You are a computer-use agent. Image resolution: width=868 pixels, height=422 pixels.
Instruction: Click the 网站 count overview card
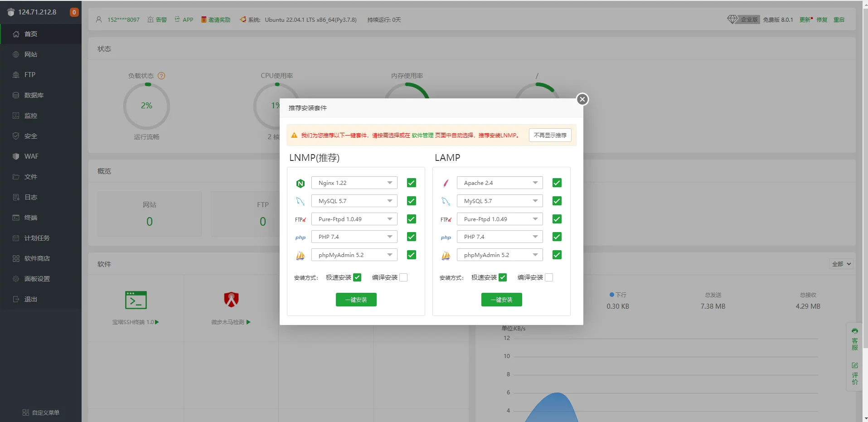coord(150,214)
